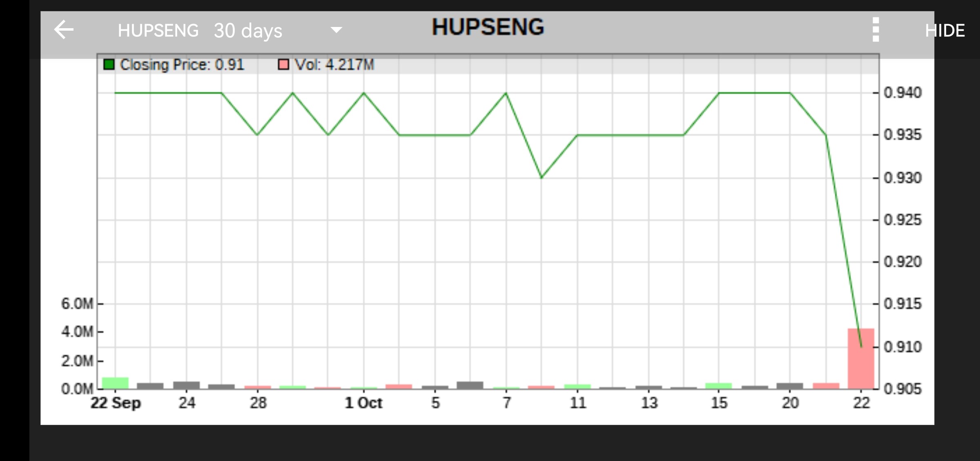Click the 6.0M volume axis label

(77, 304)
